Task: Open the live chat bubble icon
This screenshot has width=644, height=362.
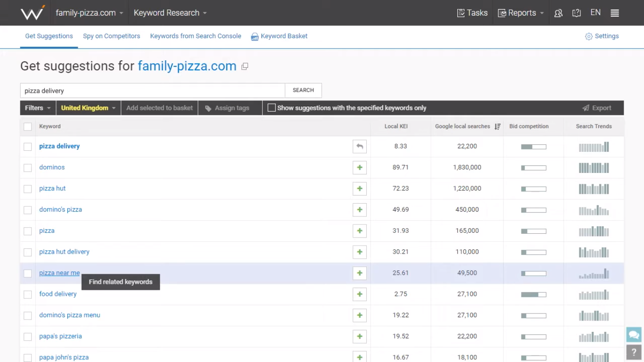Action: click(x=634, y=335)
